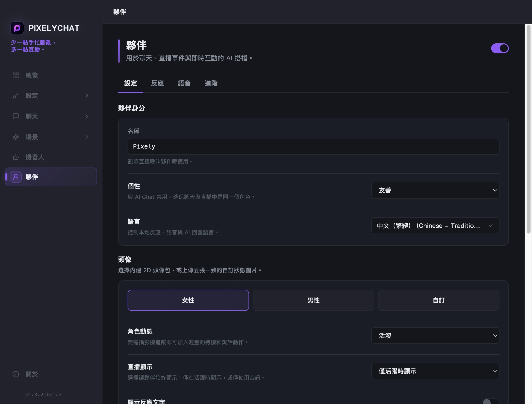Click the 機器人 robot icon
This screenshot has width=532, height=404.
click(x=16, y=157)
